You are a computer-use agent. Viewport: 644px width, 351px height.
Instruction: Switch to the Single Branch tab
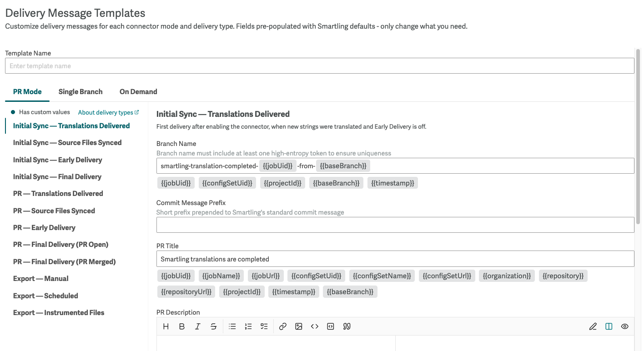[80, 92]
